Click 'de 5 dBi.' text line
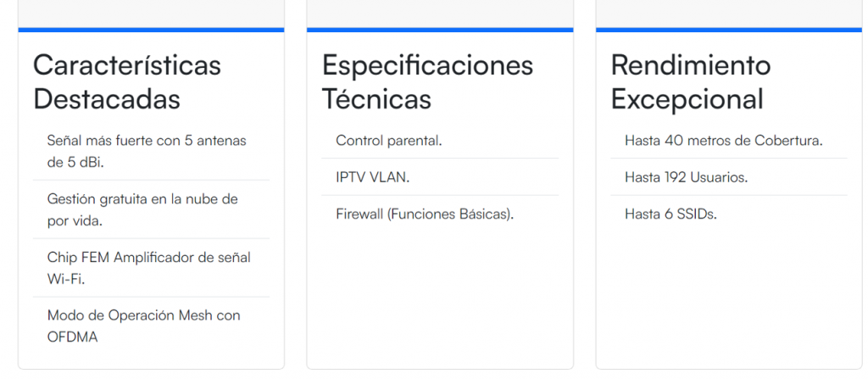Viewport: 868px width, 379px height. click(75, 162)
